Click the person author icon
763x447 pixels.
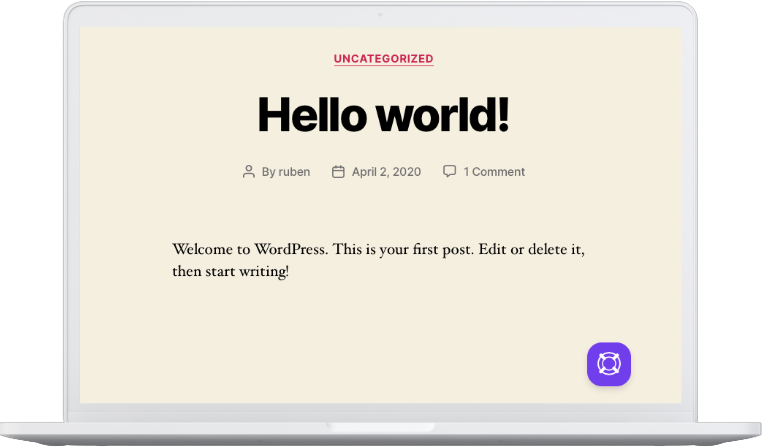[249, 172]
